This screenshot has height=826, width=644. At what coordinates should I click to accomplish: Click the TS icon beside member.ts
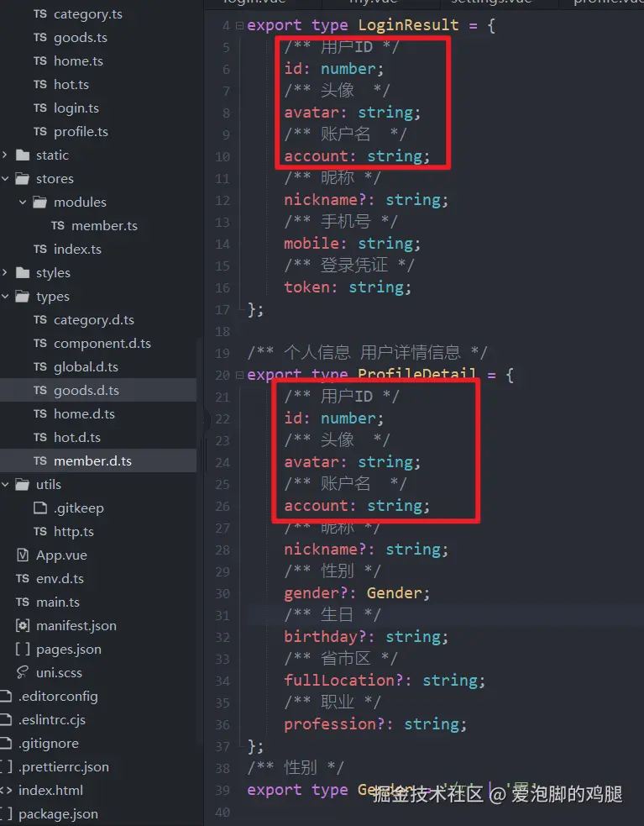58,225
